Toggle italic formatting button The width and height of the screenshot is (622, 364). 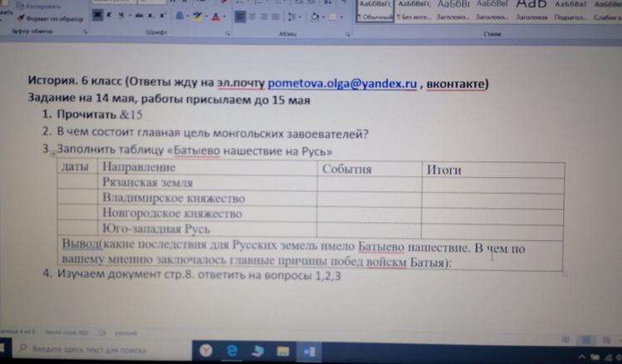click(x=110, y=15)
